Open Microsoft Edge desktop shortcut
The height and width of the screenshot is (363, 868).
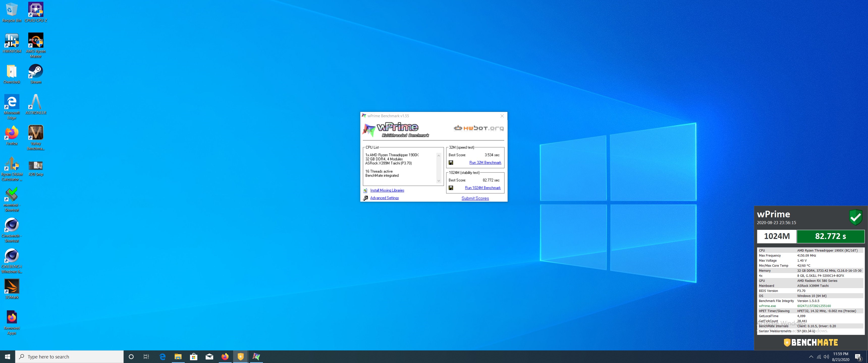12,107
